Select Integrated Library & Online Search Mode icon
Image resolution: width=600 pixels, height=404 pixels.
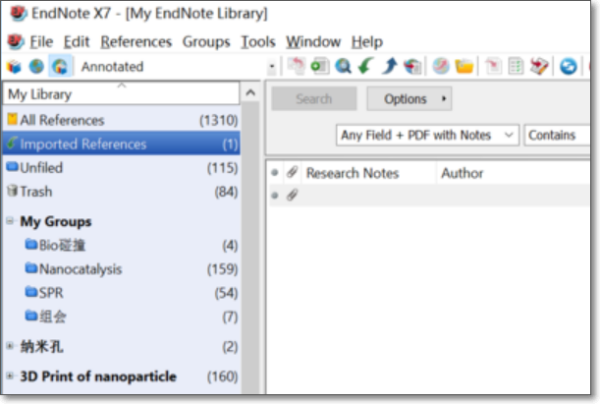coord(60,67)
